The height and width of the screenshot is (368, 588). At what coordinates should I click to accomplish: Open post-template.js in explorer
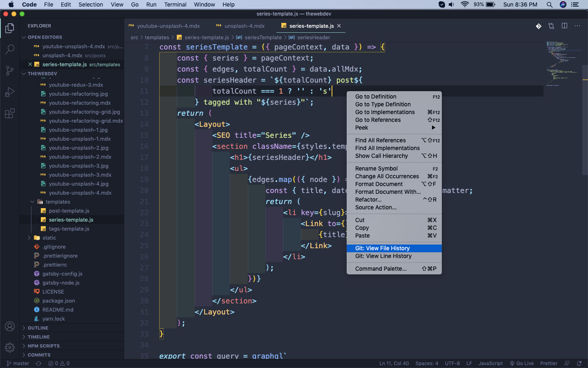point(69,211)
